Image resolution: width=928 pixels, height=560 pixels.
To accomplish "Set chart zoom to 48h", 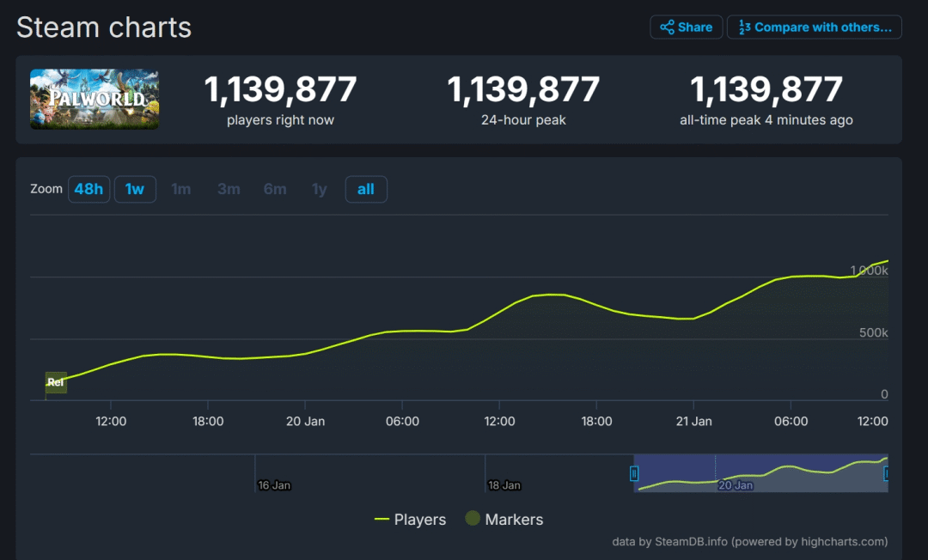I will click(x=89, y=189).
